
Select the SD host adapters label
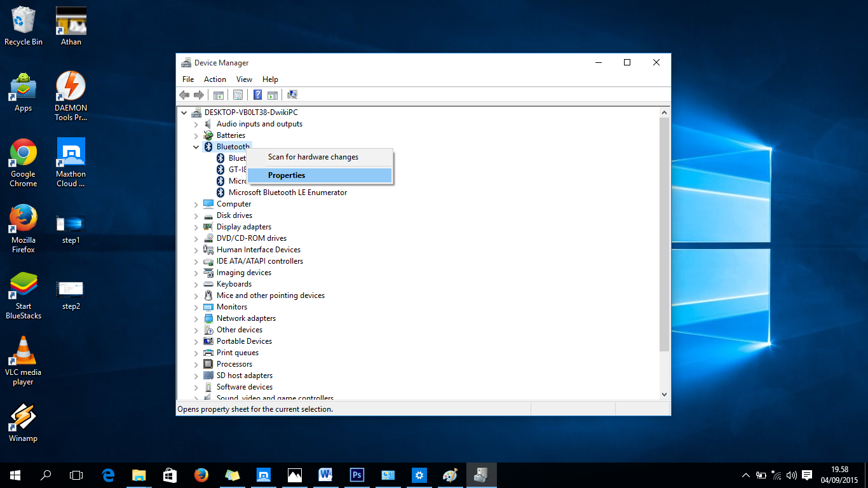coord(245,376)
